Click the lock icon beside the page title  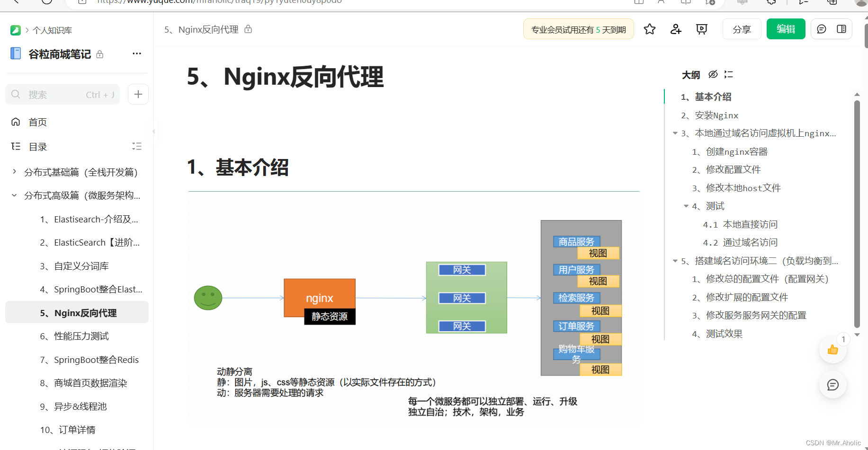248,29
